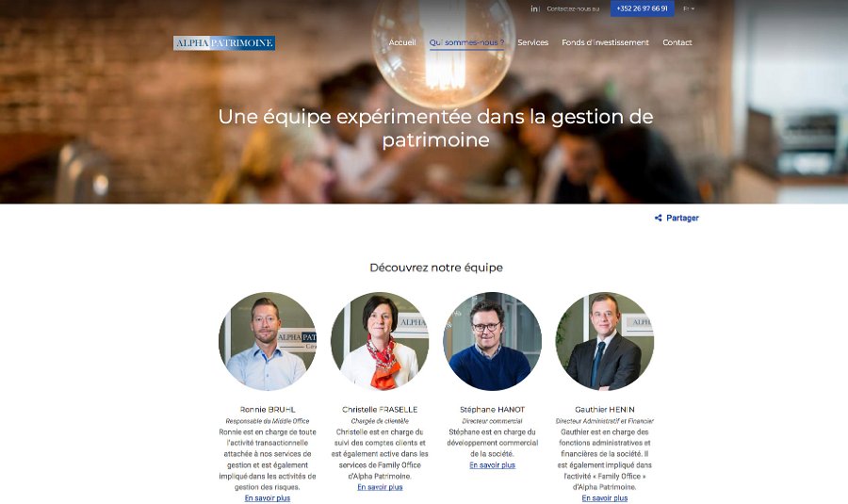Click the LinkedIn icon in top bar

click(534, 8)
